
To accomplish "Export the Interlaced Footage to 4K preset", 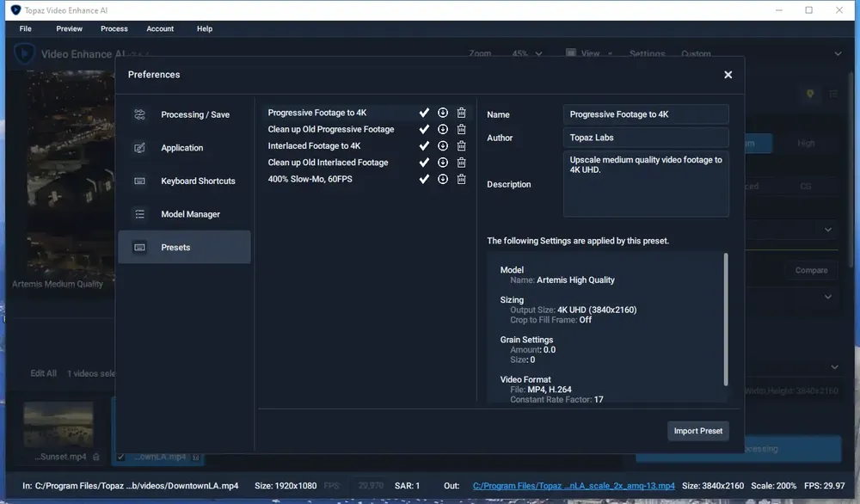I will 443,146.
